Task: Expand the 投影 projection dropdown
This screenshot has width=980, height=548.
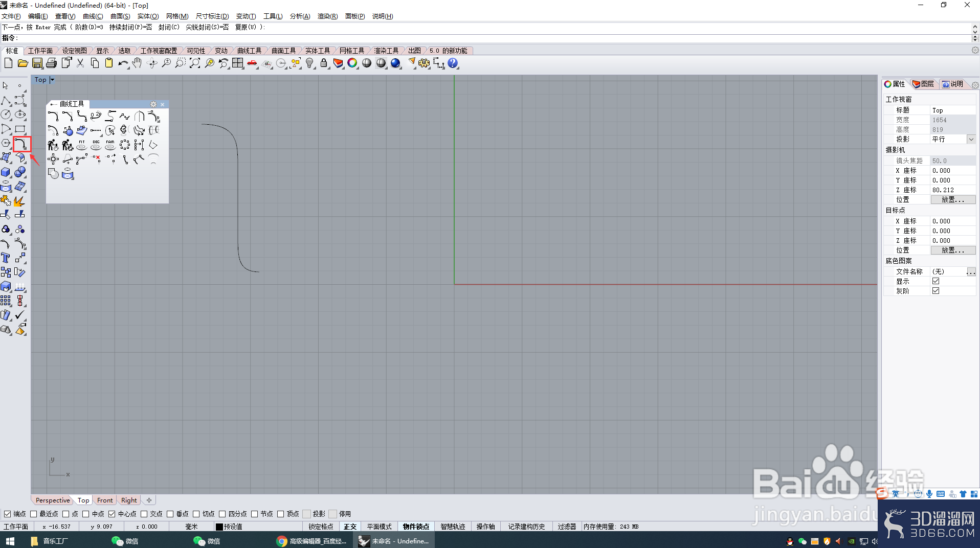Action: 971,139
